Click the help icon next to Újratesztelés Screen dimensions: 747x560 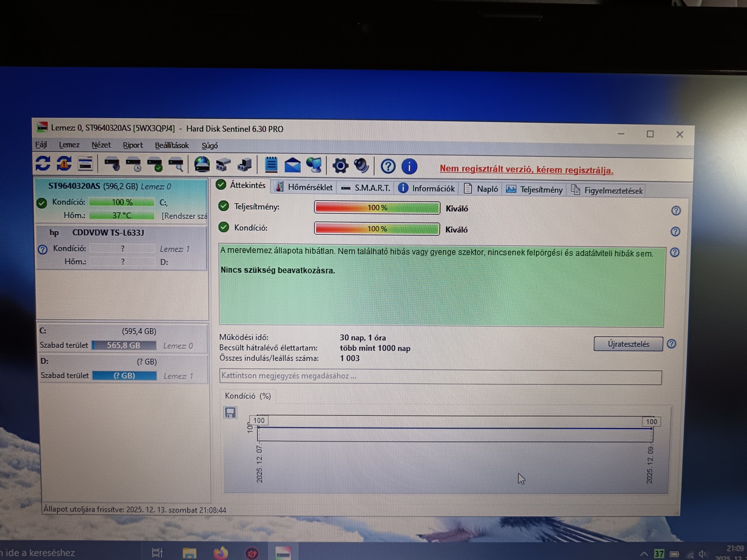671,344
